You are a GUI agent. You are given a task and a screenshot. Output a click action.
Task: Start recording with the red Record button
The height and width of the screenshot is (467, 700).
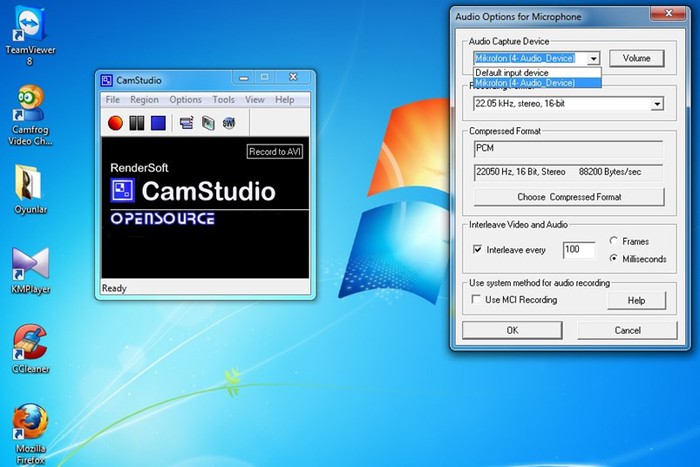click(x=115, y=123)
